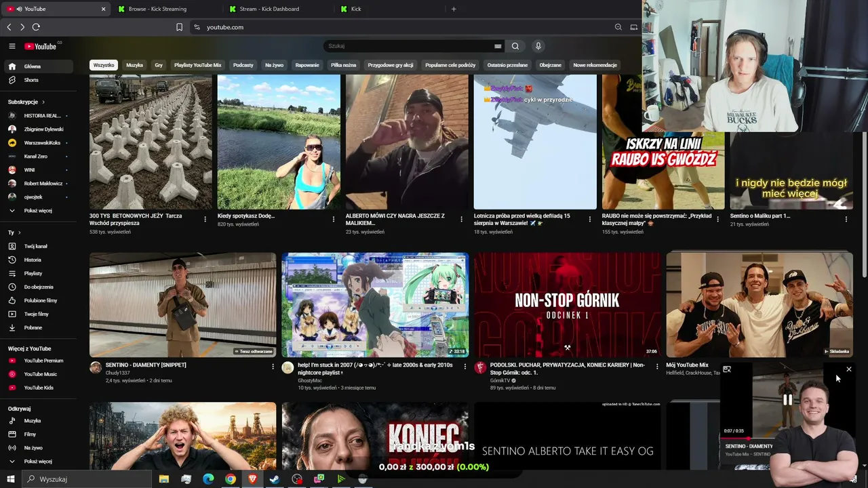Open Microsoft Edge from taskbar
This screenshot has height=488, width=868.
pyautogui.click(x=208, y=479)
